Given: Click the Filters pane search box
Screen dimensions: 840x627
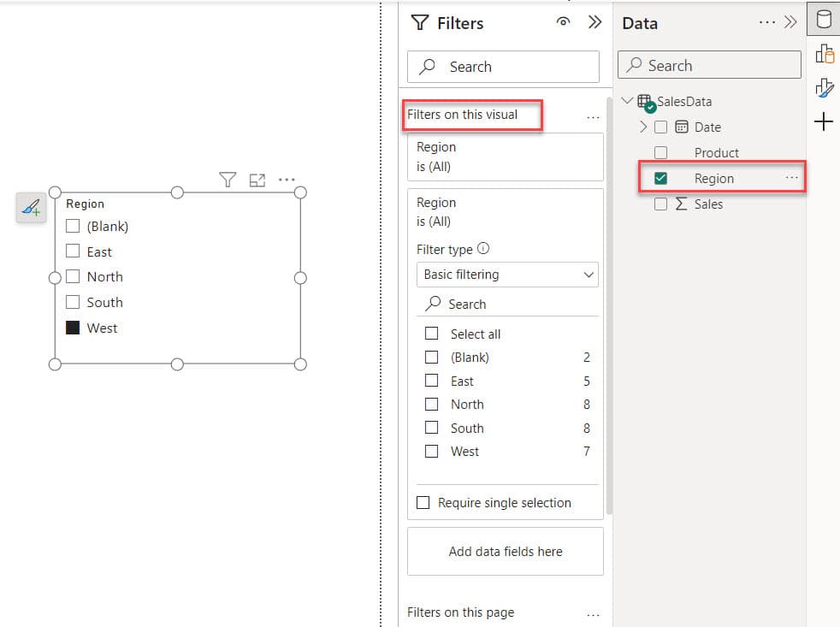Looking at the screenshot, I should click(503, 67).
